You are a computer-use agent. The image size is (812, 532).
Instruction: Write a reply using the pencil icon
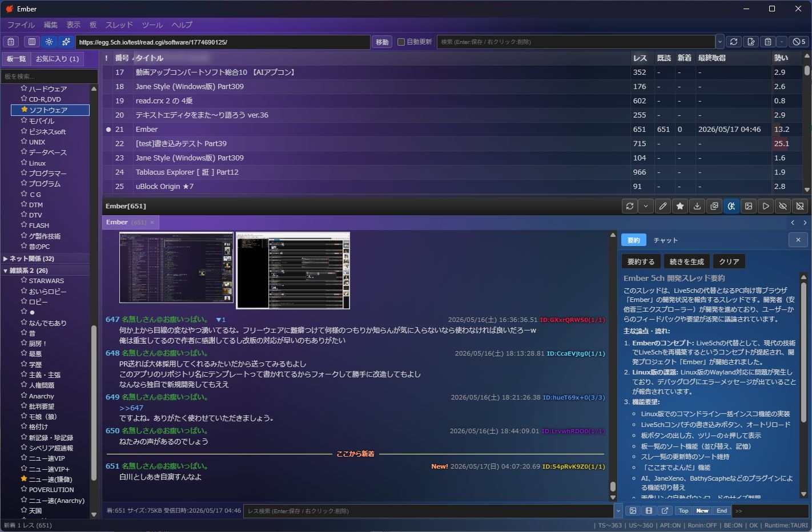point(662,206)
